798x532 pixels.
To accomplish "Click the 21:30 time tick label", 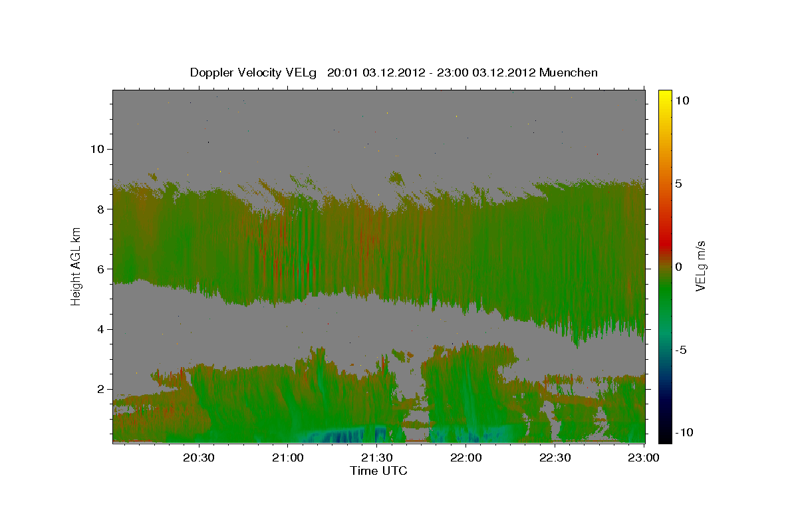I will (377, 458).
